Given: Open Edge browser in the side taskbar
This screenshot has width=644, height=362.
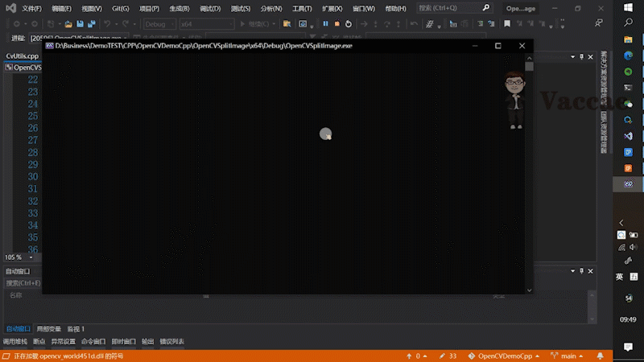Looking at the screenshot, I should pyautogui.click(x=628, y=56).
